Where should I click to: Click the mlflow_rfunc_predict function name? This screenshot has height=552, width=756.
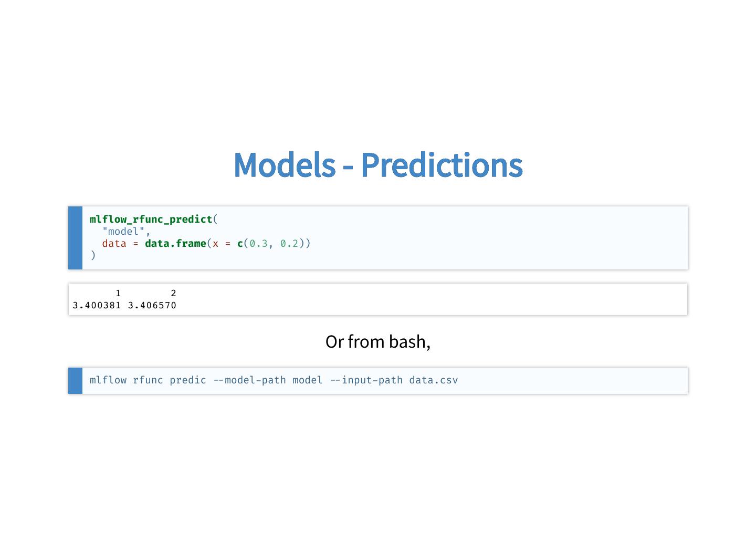point(151,220)
